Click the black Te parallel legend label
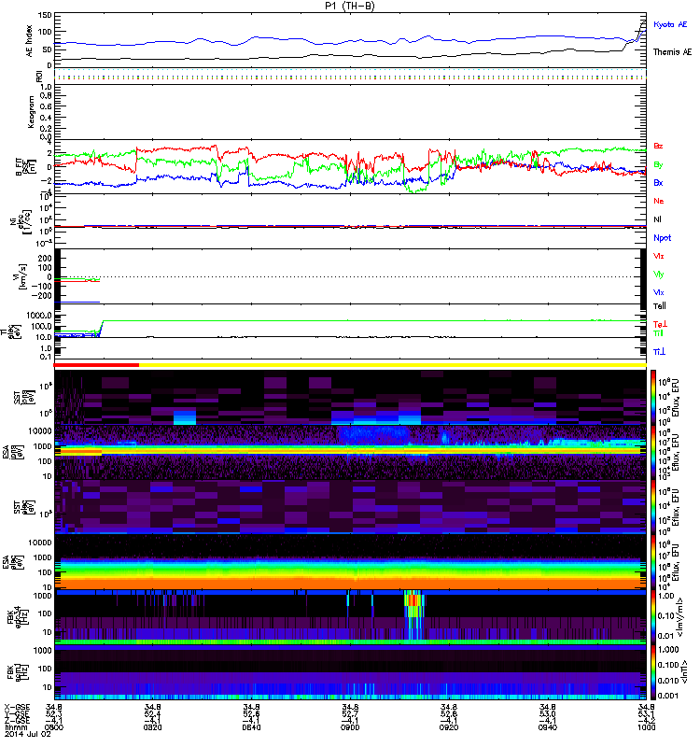Image resolution: width=700 pixels, height=747 pixels. coord(660,306)
